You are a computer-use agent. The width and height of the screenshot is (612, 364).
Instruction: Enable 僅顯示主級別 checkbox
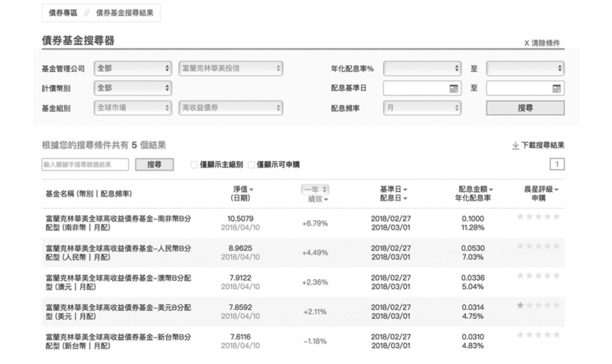194,164
